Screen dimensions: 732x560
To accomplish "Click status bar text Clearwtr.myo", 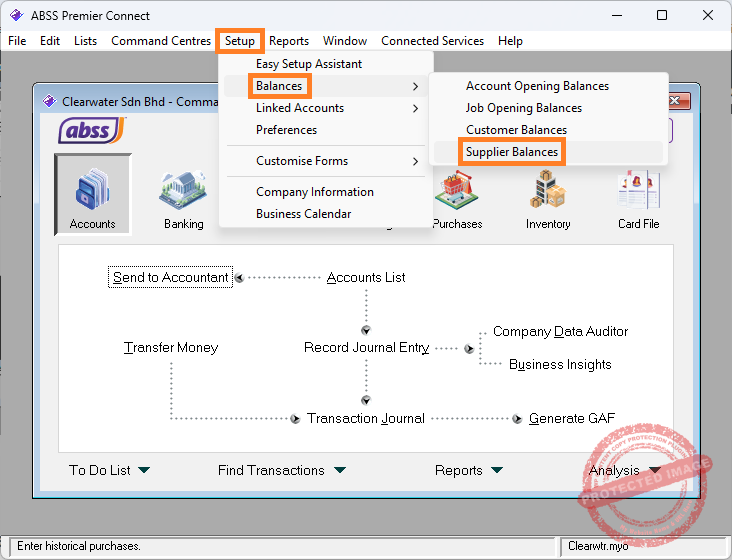I will click(x=598, y=546).
